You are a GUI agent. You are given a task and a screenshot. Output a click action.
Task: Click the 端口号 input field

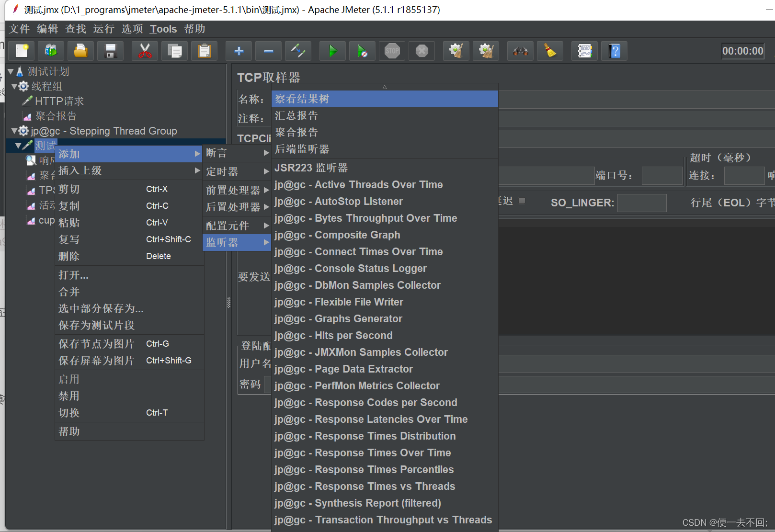point(661,176)
